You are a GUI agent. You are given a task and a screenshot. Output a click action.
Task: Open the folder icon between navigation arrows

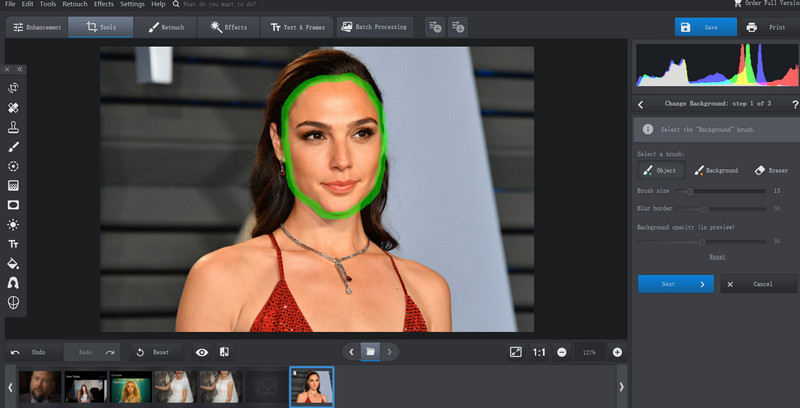coord(370,352)
